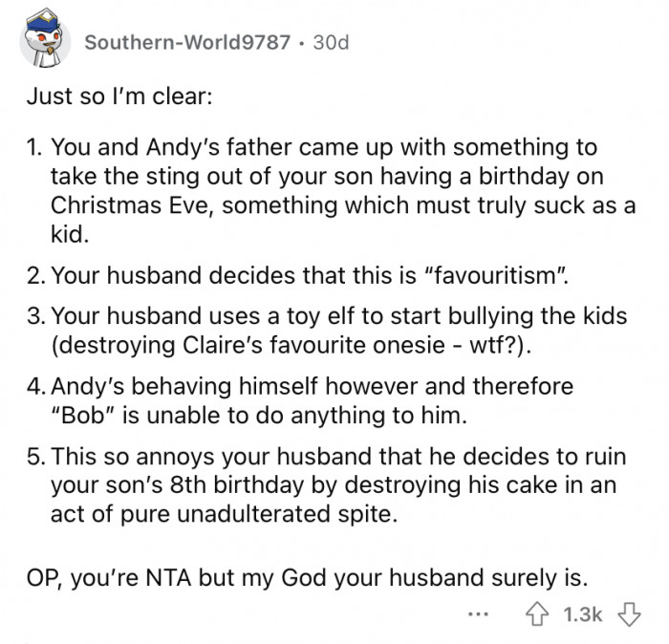Click the "3." list number marker
The width and height of the screenshot is (669, 644).
[36, 316]
